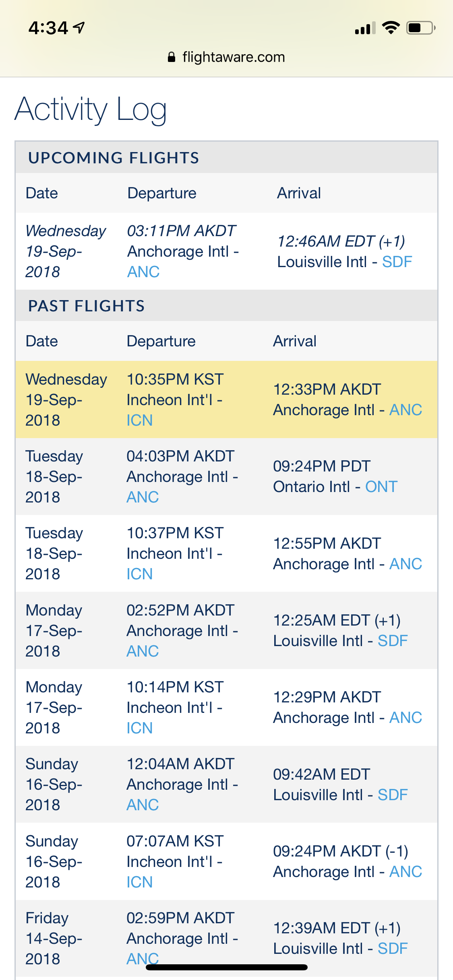Tap the home indicator bar at bottom
This screenshot has width=453, height=980.
[226, 967]
